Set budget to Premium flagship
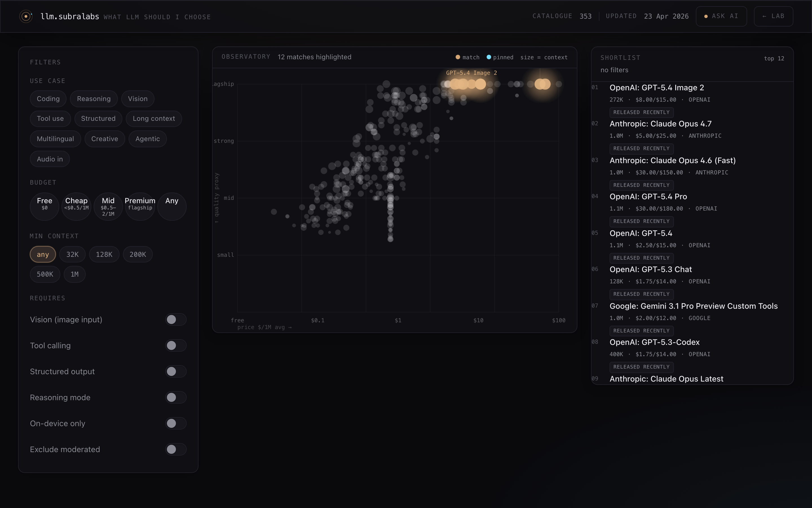This screenshot has height=508, width=812. pos(140,206)
